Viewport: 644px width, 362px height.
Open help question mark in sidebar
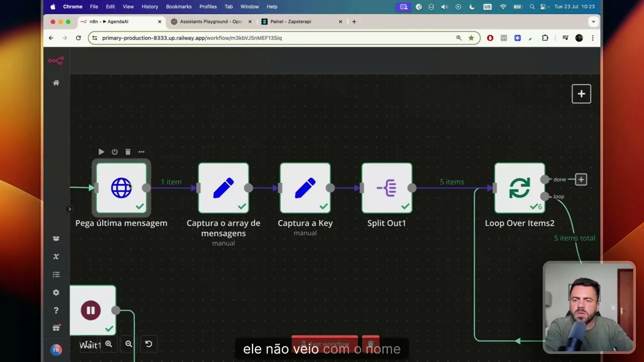tap(56, 310)
